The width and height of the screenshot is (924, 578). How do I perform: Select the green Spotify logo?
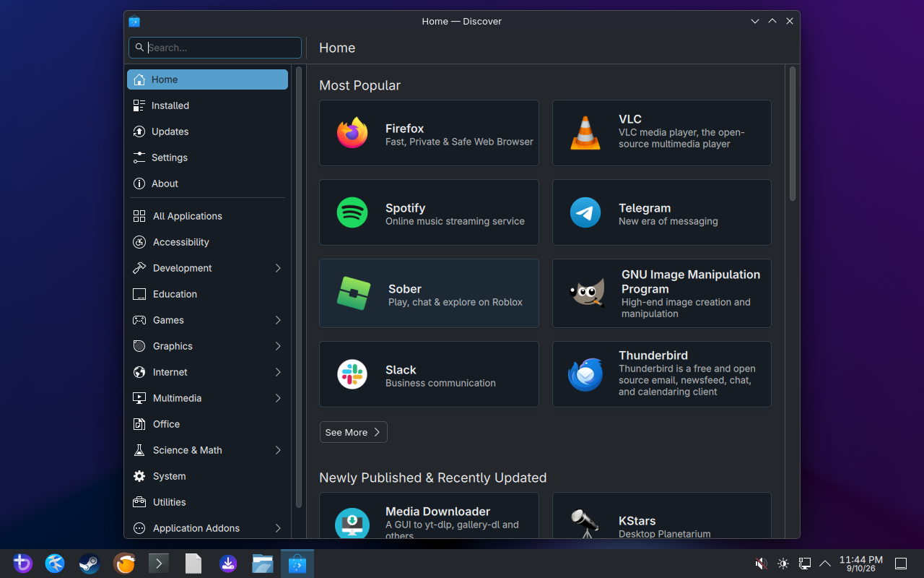click(x=352, y=212)
